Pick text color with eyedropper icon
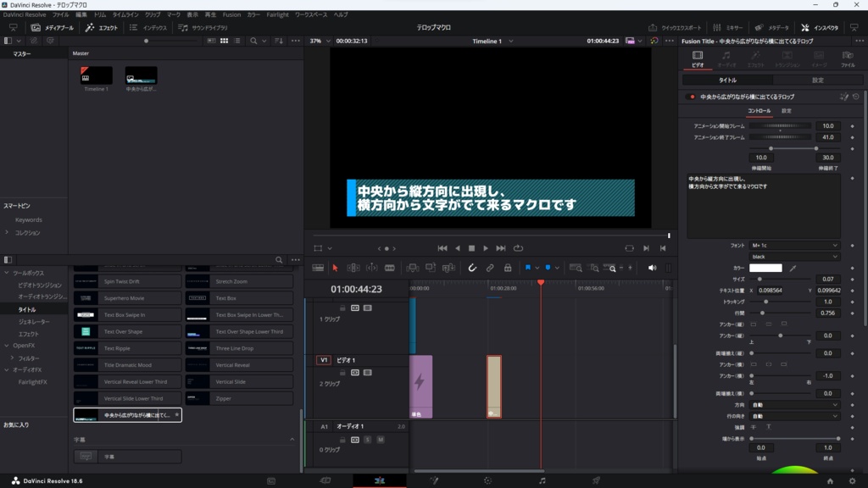 tap(793, 269)
